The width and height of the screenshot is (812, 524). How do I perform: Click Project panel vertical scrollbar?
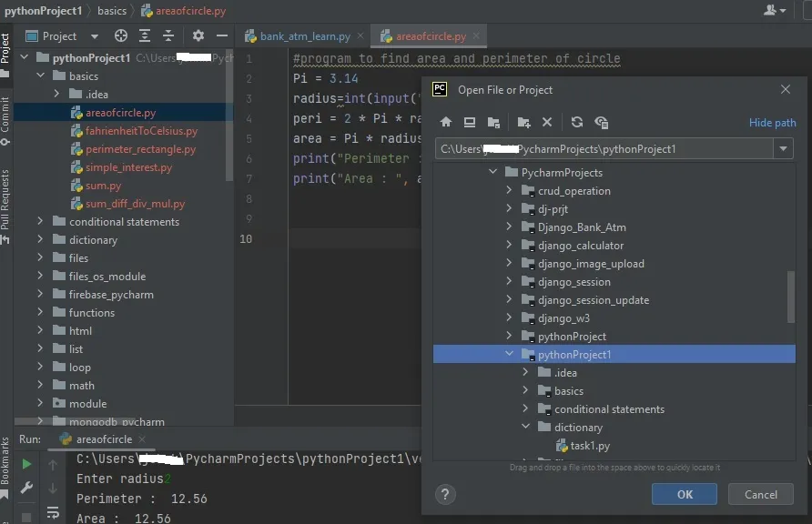pyautogui.click(x=229, y=115)
